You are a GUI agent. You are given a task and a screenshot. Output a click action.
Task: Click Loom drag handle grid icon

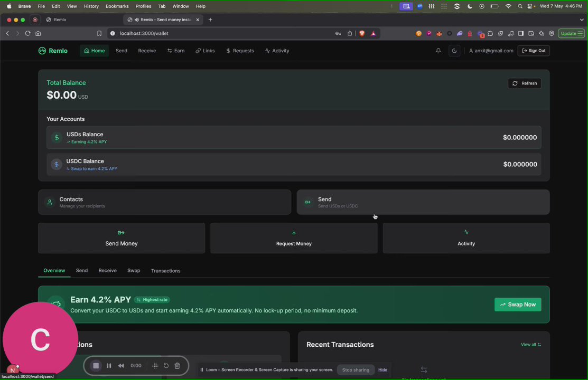tap(155, 366)
